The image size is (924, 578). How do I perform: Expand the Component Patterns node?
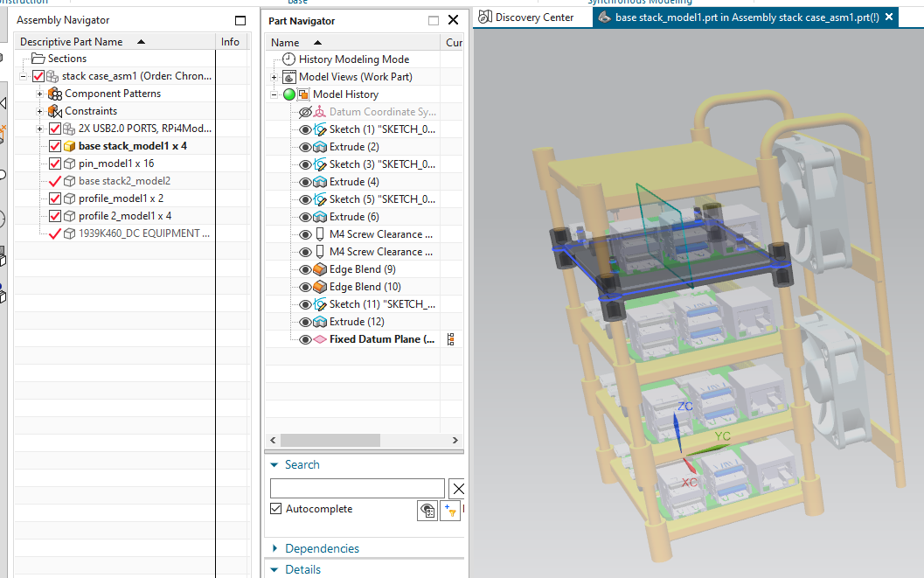coord(39,94)
